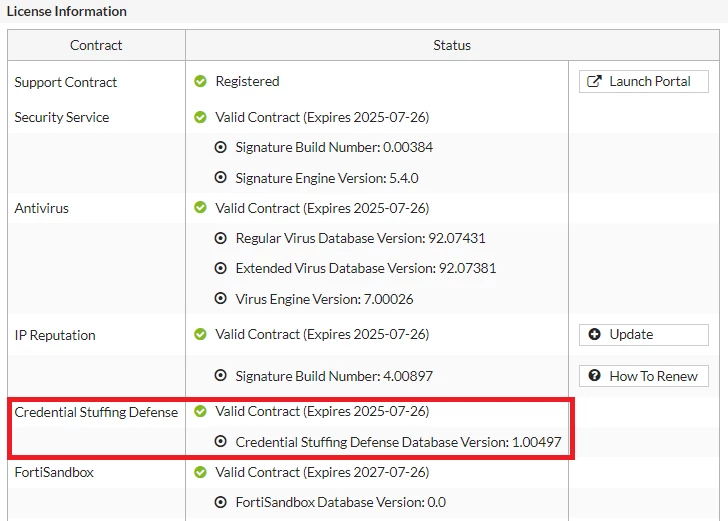728x521 pixels.
Task: Click Virus Engine Version: 7.00026 text
Action: coord(324,299)
